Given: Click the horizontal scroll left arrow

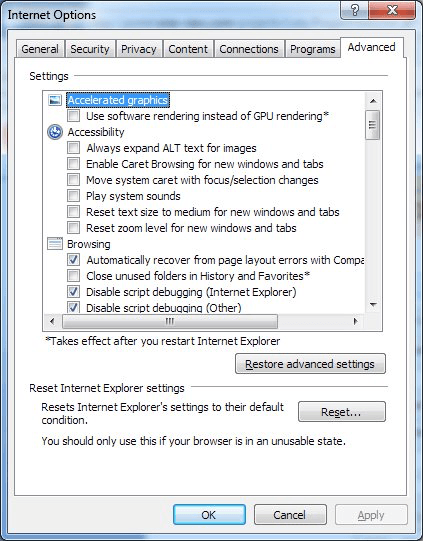Looking at the screenshot, I should [52, 322].
